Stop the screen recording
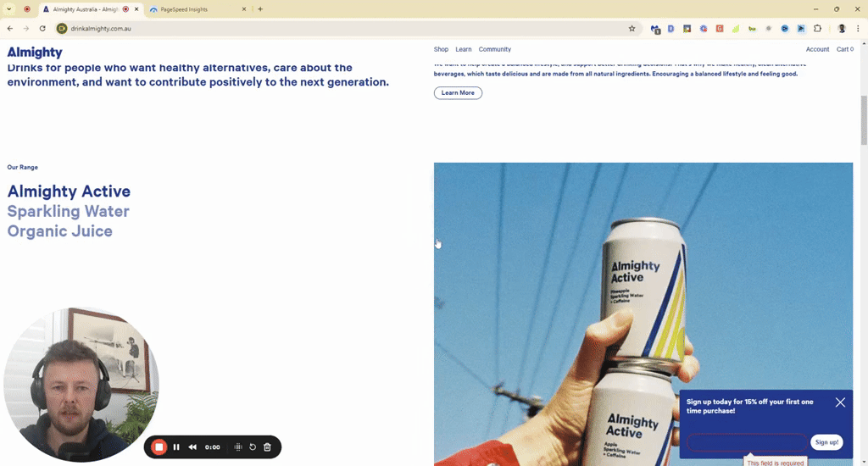This screenshot has height=466, width=868. (x=159, y=447)
